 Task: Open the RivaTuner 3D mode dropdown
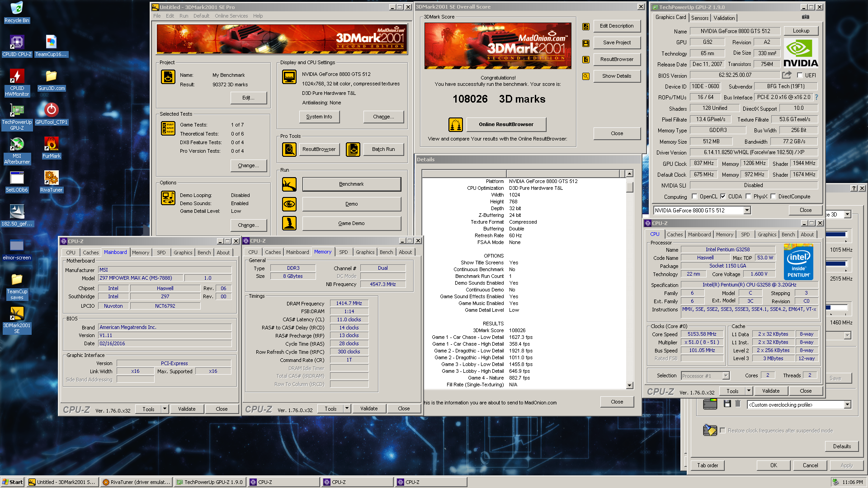(848, 215)
